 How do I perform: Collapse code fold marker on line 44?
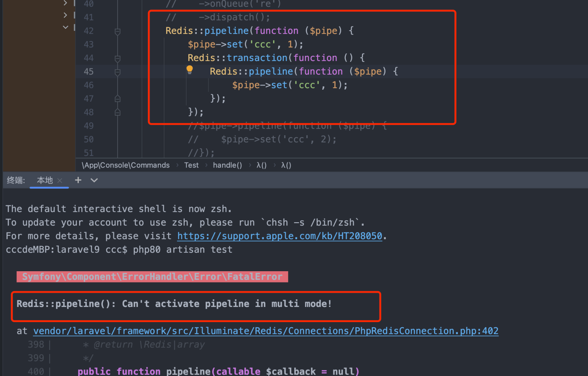pyautogui.click(x=118, y=59)
